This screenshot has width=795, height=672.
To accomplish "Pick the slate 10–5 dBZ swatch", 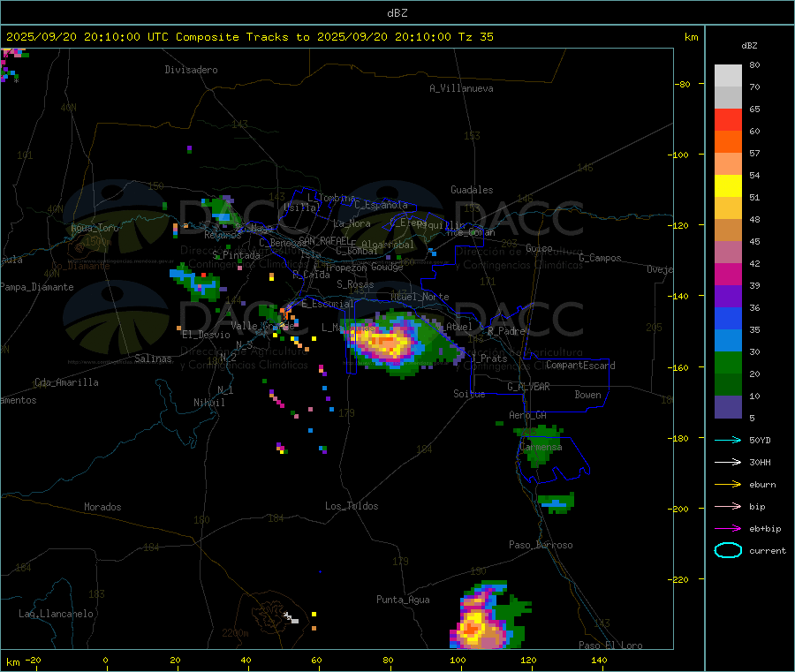I will (x=728, y=407).
